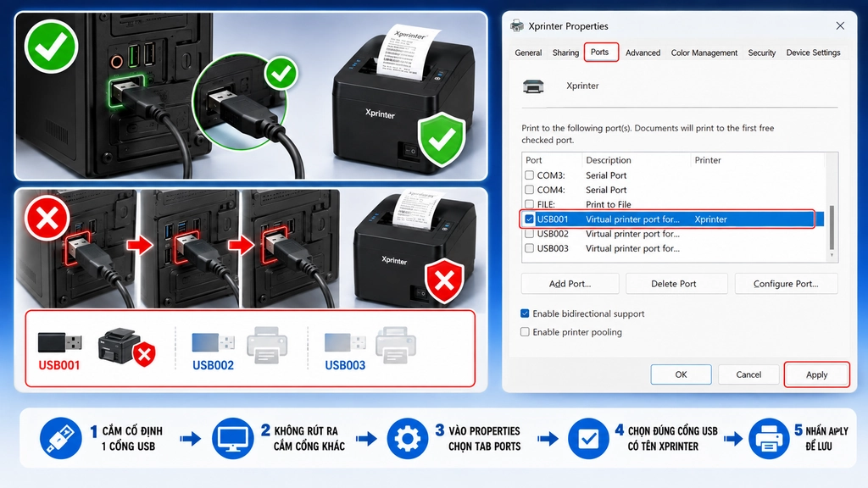Click the black USB001 plug icon

pos(59,342)
